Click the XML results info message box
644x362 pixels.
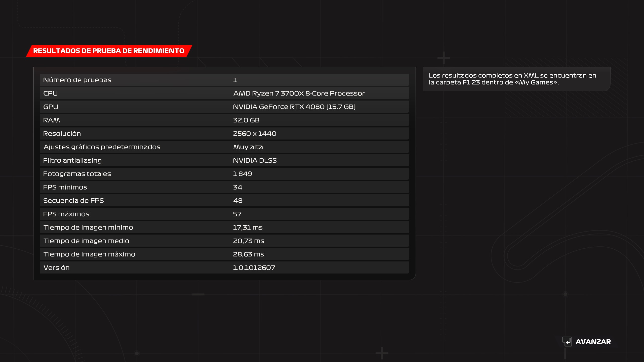516,79
